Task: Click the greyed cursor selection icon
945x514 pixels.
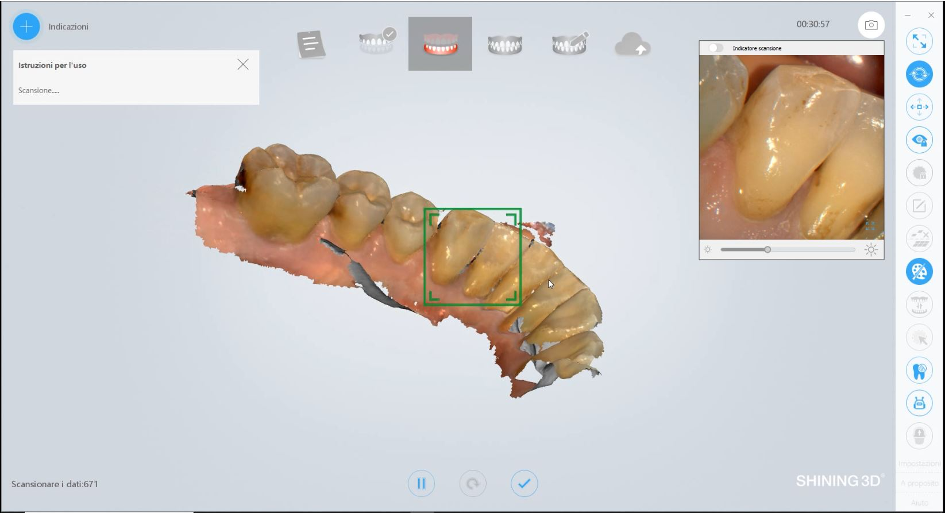Action: pyautogui.click(x=919, y=337)
